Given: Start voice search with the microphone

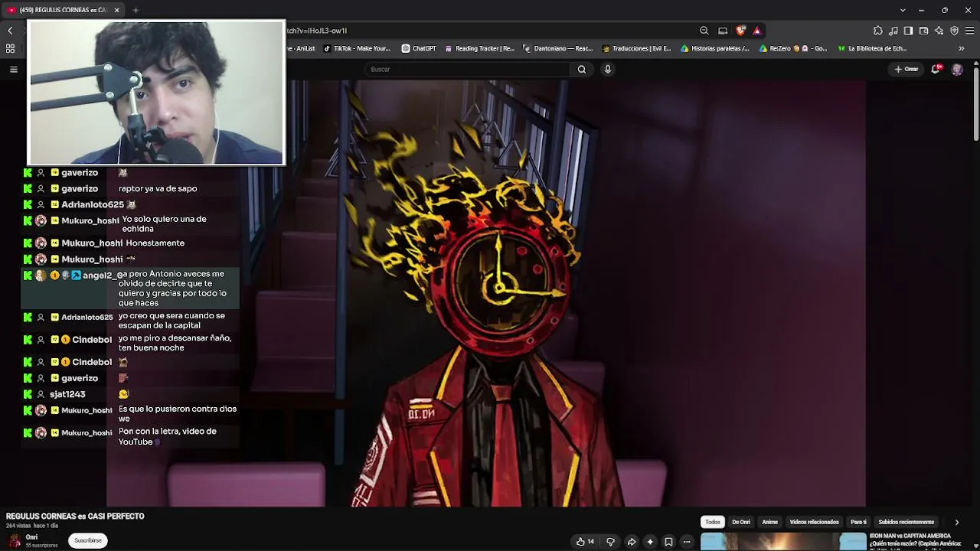Looking at the screenshot, I should [x=608, y=70].
